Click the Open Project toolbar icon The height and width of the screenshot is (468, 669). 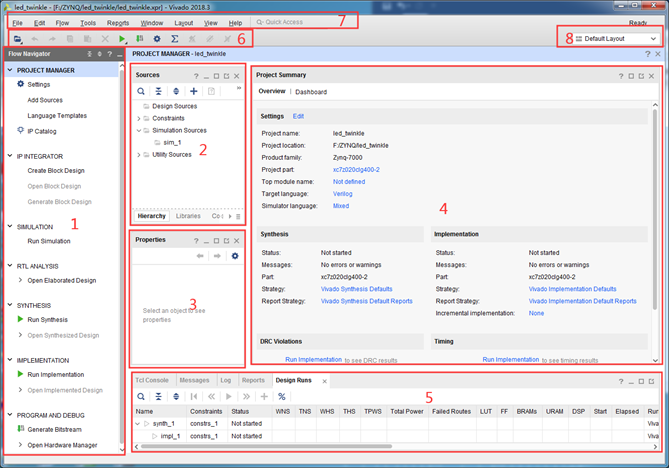(x=17, y=39)
